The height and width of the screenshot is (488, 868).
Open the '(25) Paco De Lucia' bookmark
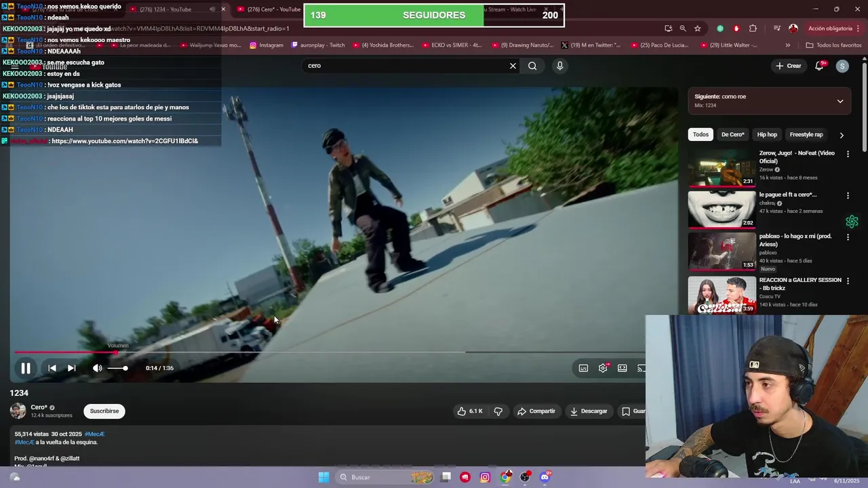[660, 45]
